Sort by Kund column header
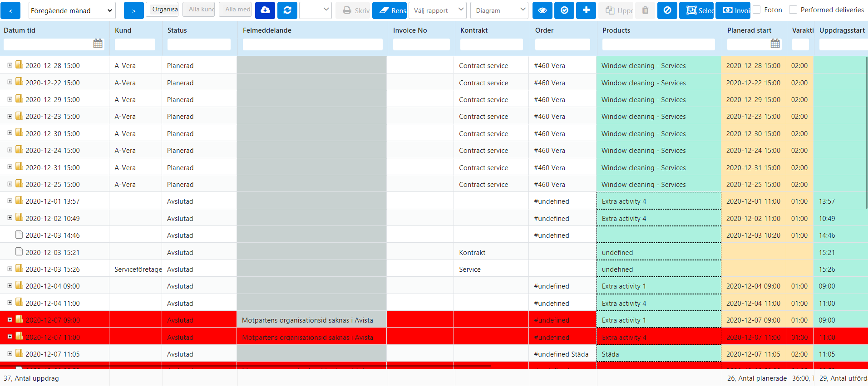The image size is (868, 387). coord(123,30)
